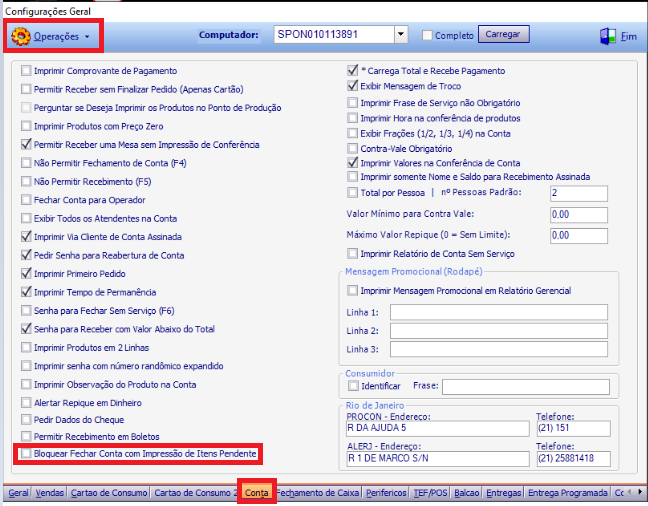This screenshot has height=506, width=648.
Task: Enable Imprimir Produtos em 2 Linhas
Action: coord(26,347)
